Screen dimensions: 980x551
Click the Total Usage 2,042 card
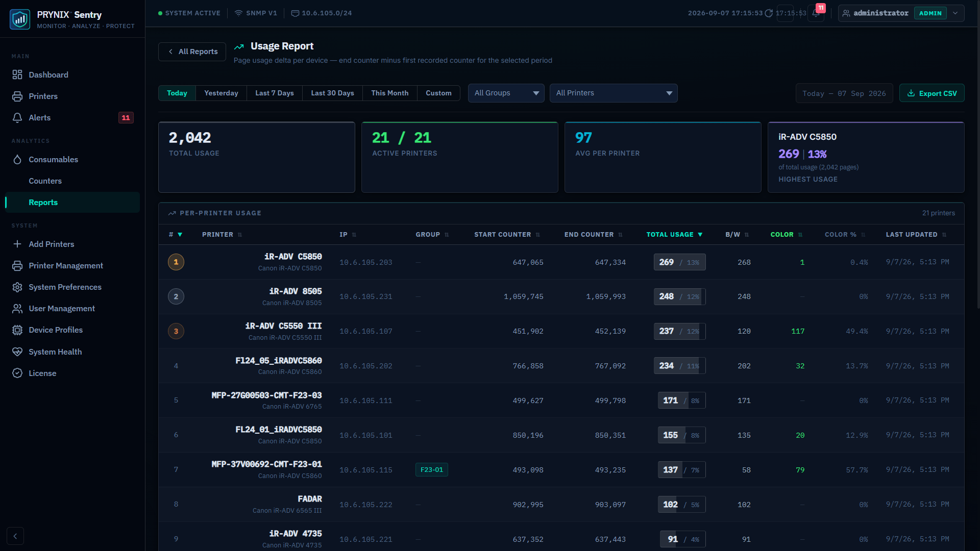257,158
